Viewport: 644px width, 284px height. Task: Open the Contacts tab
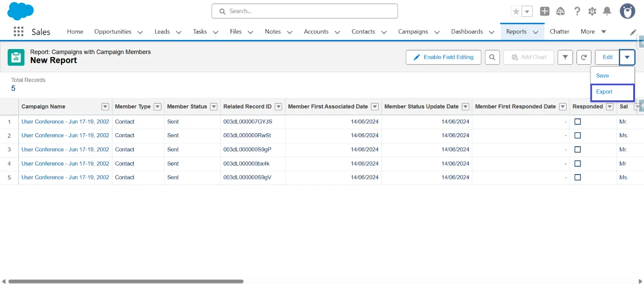click(x=363, y=32)
